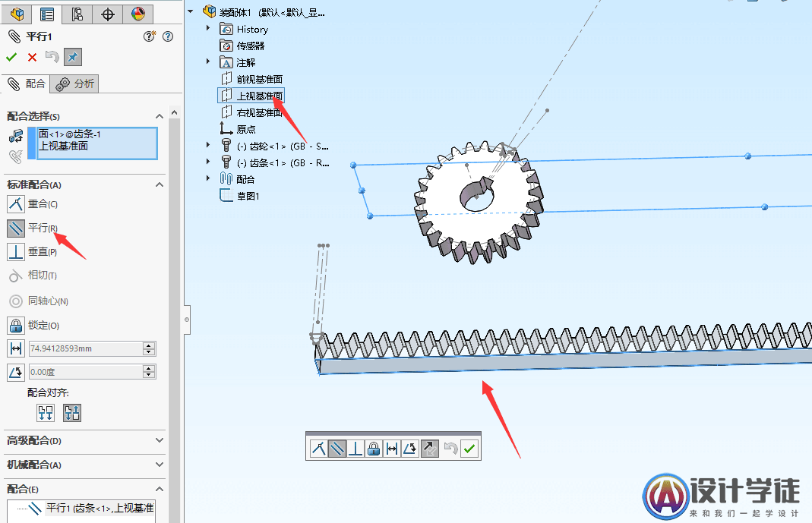Click the angle value field 0.00度

point(85,372)
